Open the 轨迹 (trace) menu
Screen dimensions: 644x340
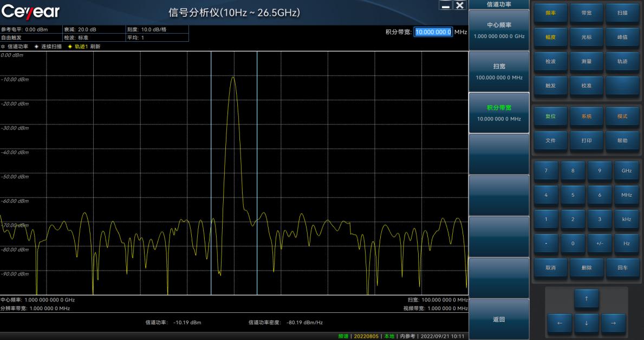tap(622, 61)
